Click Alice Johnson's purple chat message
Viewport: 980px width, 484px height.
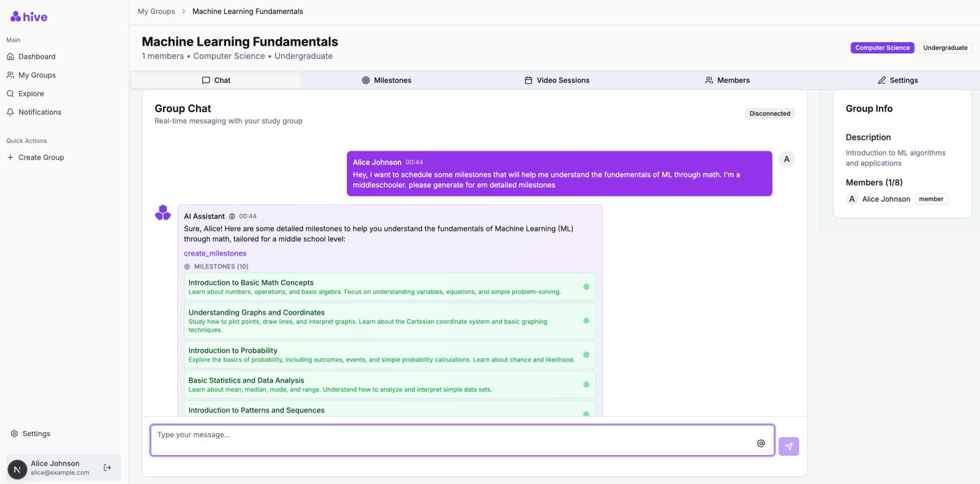[x=559, y=173]
